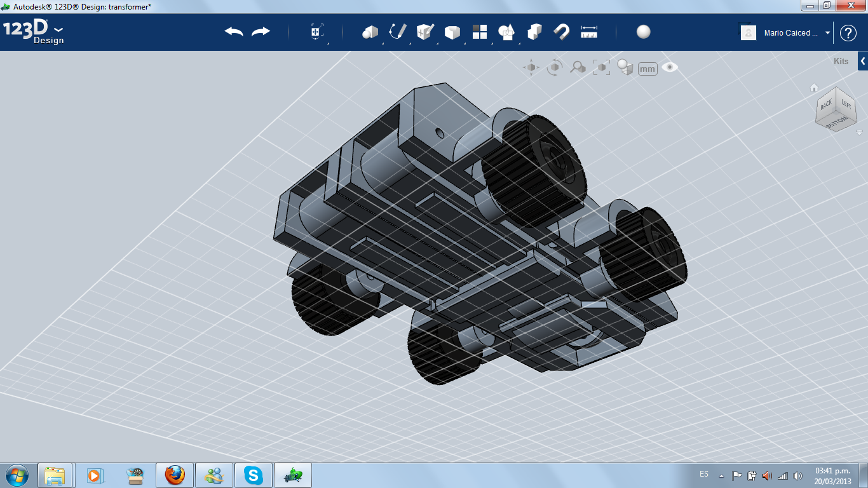This screenshot has width=868, height=488.
Task: Open the view cube dropdown arrow
Action: (859, 133)
